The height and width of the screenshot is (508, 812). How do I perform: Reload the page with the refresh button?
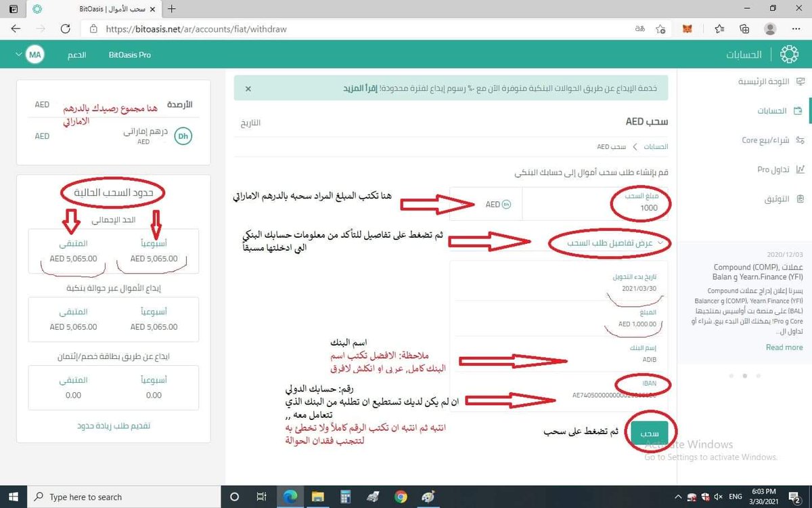[66, 29]
